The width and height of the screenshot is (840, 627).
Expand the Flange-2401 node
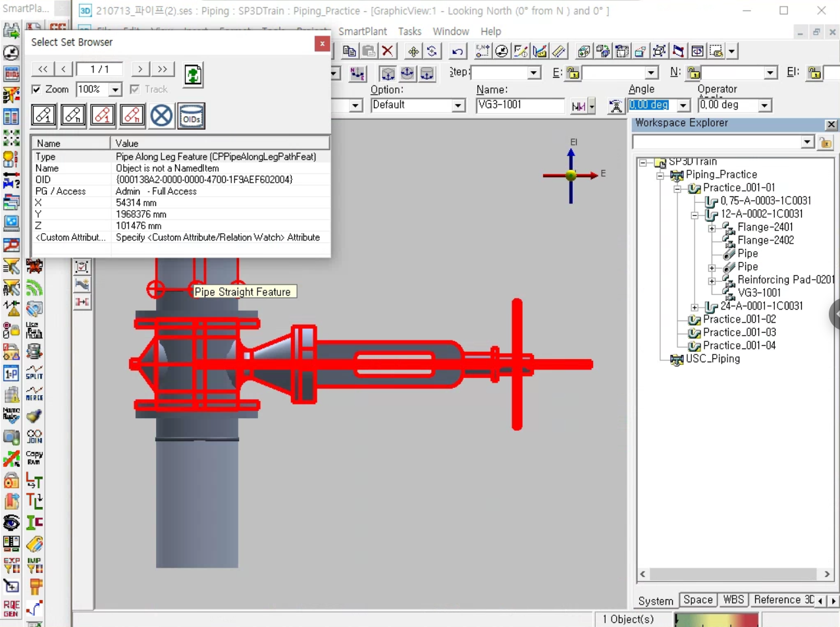(x=712, y=228)
